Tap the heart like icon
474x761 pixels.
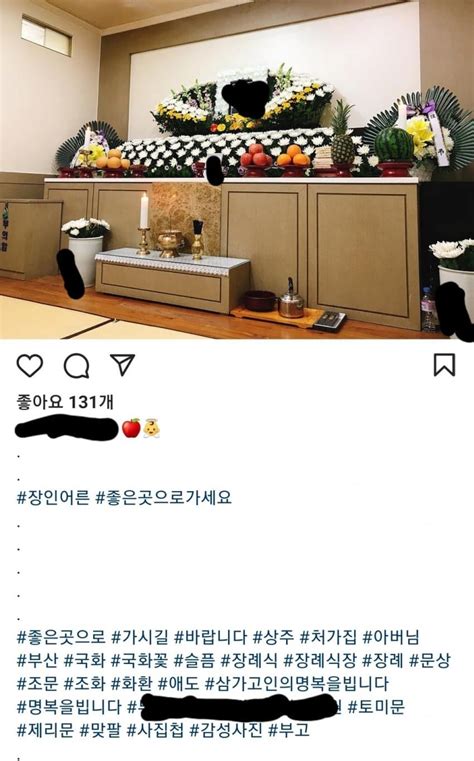tap(30, 365)
